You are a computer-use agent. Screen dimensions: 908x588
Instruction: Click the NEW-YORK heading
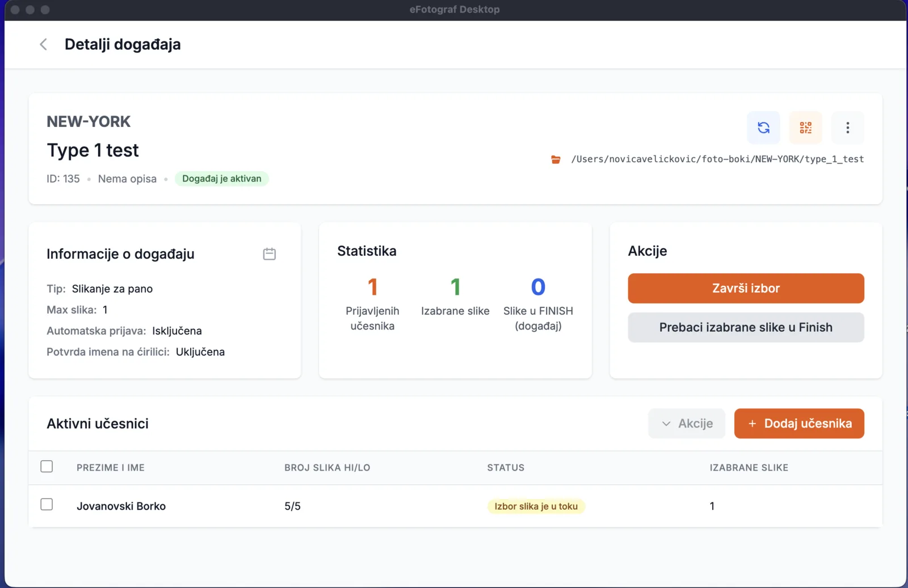tap(89, 121)
